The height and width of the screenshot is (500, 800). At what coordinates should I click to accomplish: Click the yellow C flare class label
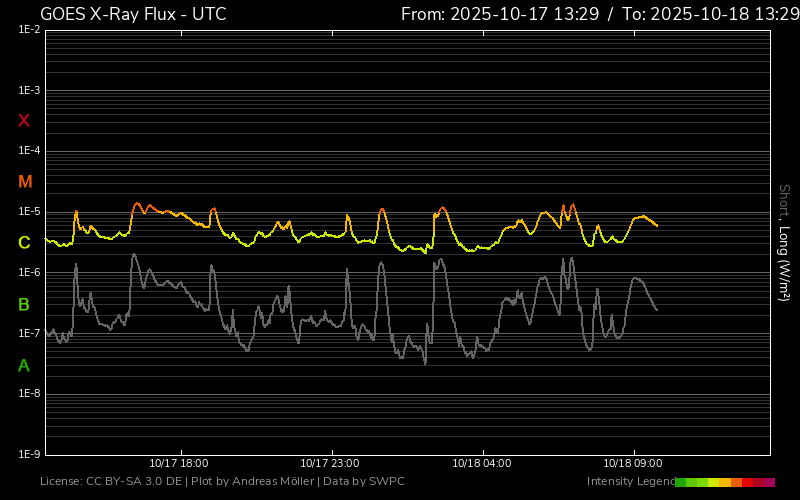tap(24, 243)
